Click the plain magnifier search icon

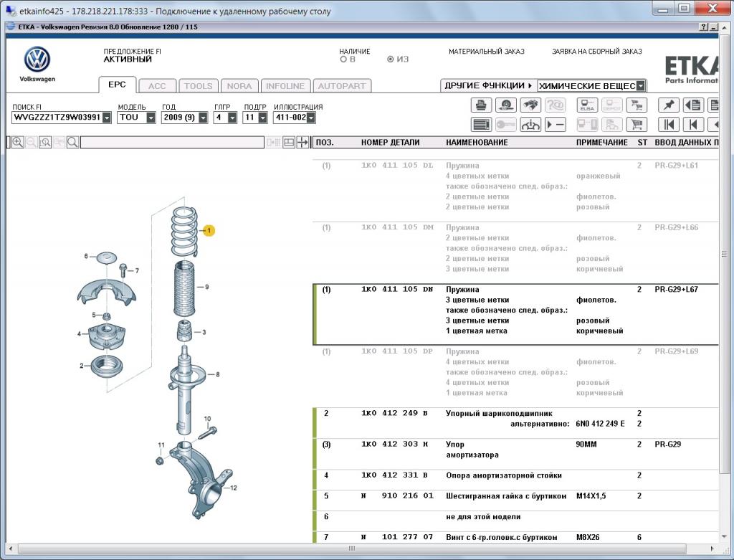72,143
